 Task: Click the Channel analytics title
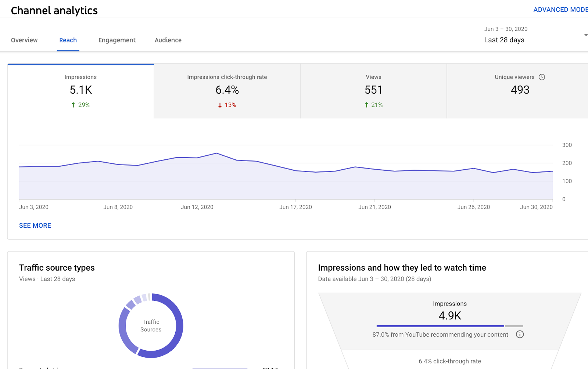coord(54,11)
